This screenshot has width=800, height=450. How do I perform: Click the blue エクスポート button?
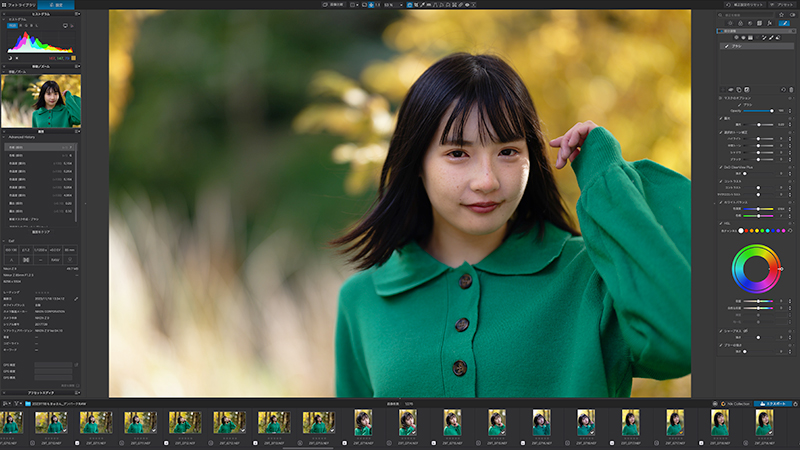pos(773,404)
